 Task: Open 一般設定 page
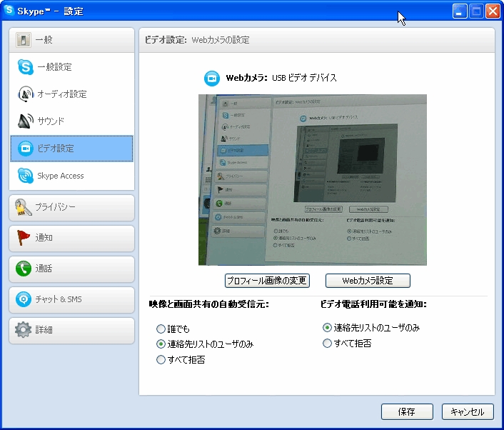coord(71,67)
